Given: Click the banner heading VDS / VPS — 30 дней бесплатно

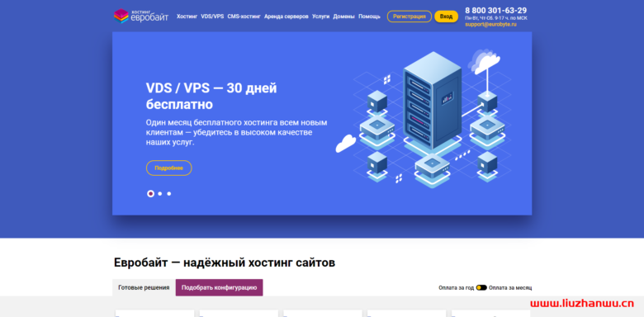Looking at the screenshot, I should [211, 96].
